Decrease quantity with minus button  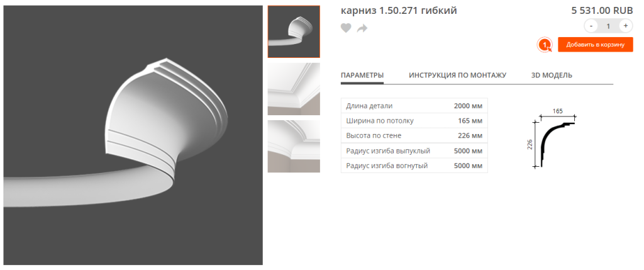tap(591, 26)
